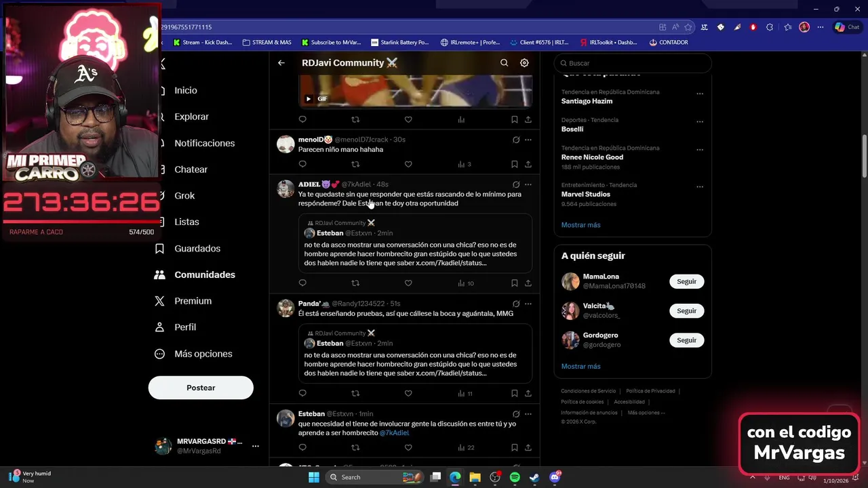Like menolD's tweet
Viewport: 868px width, 488px height.
click(x=408, y=164)
